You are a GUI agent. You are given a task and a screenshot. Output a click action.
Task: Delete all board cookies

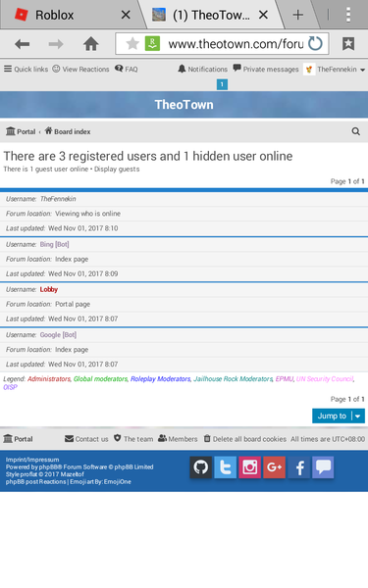(x=244, y=439)
